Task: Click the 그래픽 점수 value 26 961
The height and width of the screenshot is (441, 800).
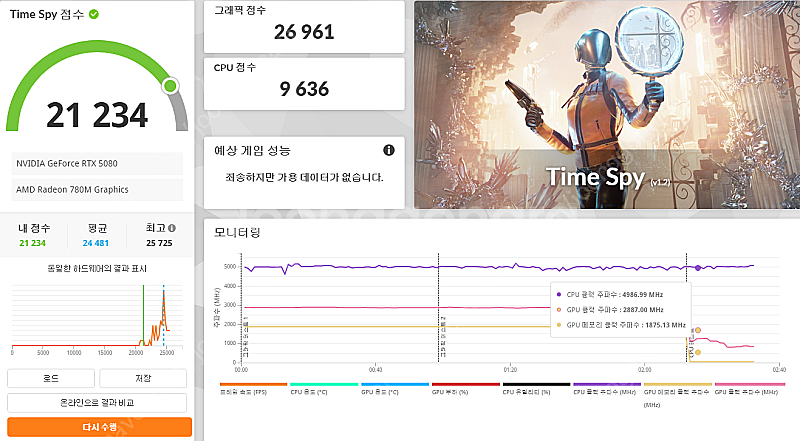Action: click(x=304, y=32)
